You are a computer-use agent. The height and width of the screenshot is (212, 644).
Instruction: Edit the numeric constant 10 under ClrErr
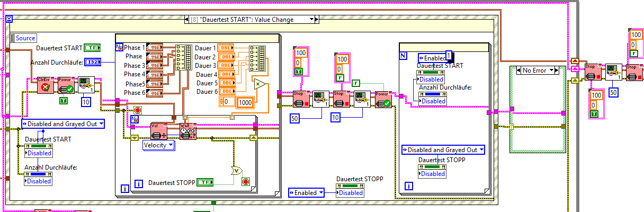(x=86, y=101)
